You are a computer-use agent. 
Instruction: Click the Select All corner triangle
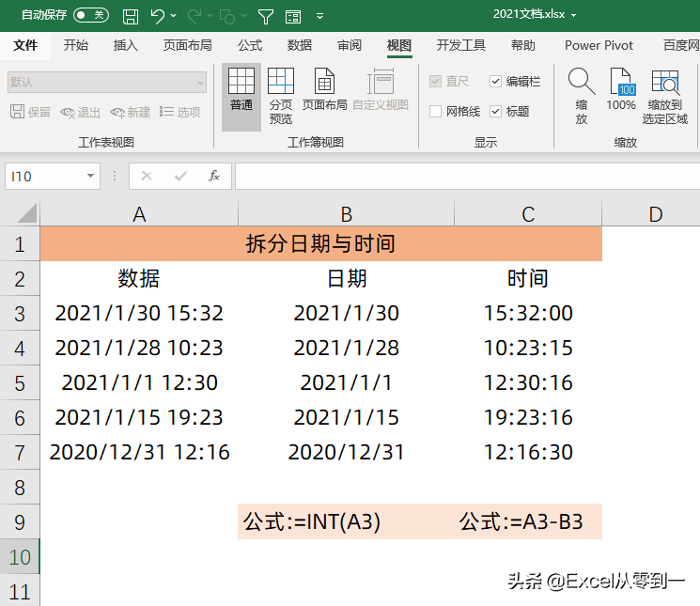tap(27, 213)
